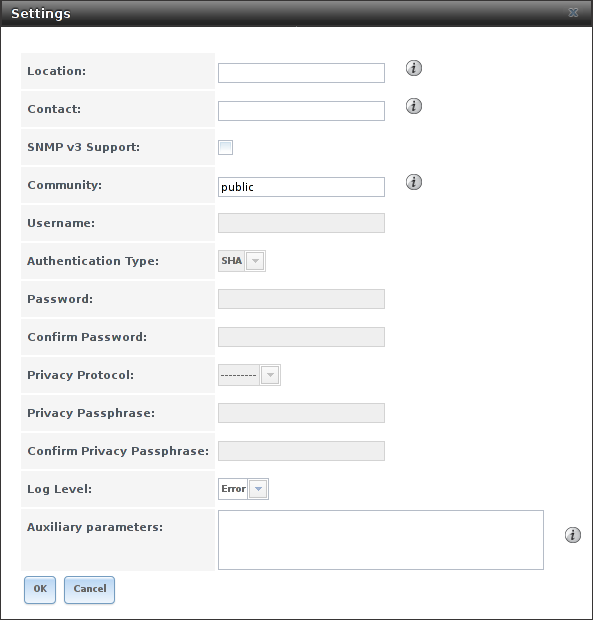Click the 'Privacy Protocol:' label
Viewport: 593px width, 620px height.
click(x=80, y=375)
